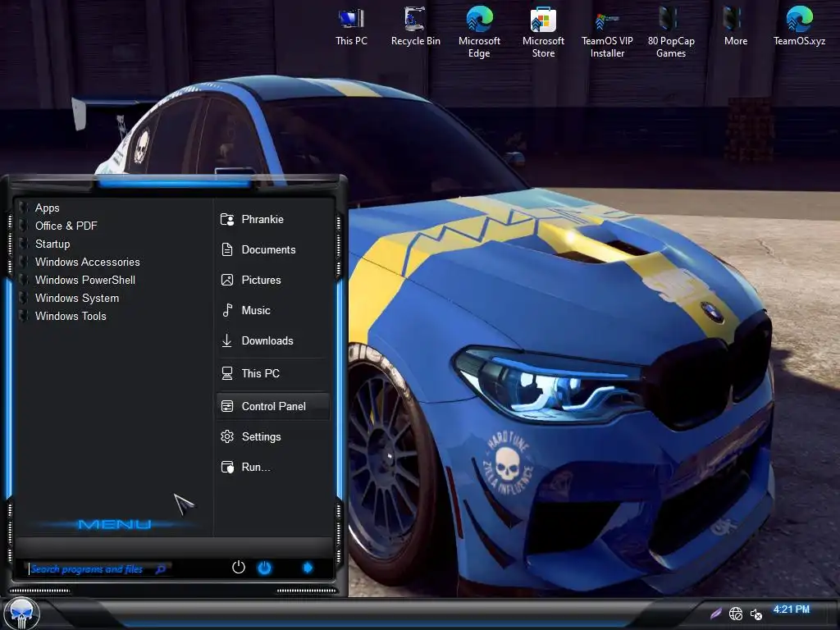Image resolution: width=840 pixels, height=630 pixels.
Task: Click the white power icon
Action: 239,568
